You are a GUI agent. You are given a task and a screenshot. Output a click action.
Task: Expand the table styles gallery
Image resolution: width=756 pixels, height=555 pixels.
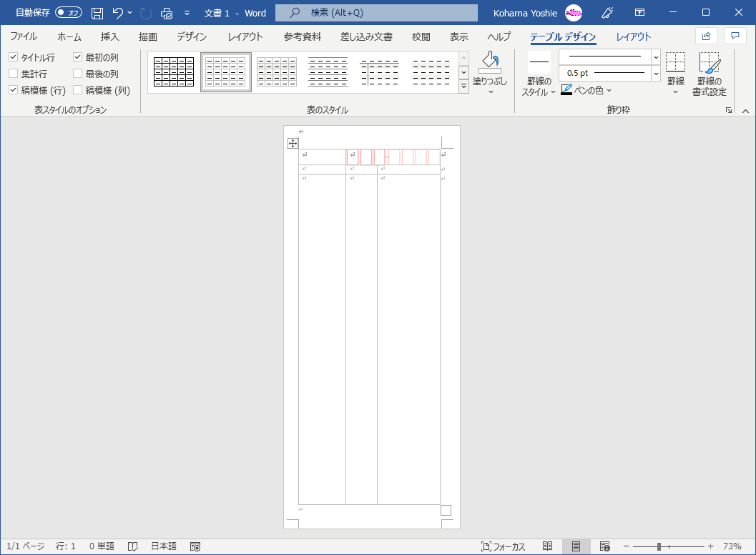click(463, 86)
